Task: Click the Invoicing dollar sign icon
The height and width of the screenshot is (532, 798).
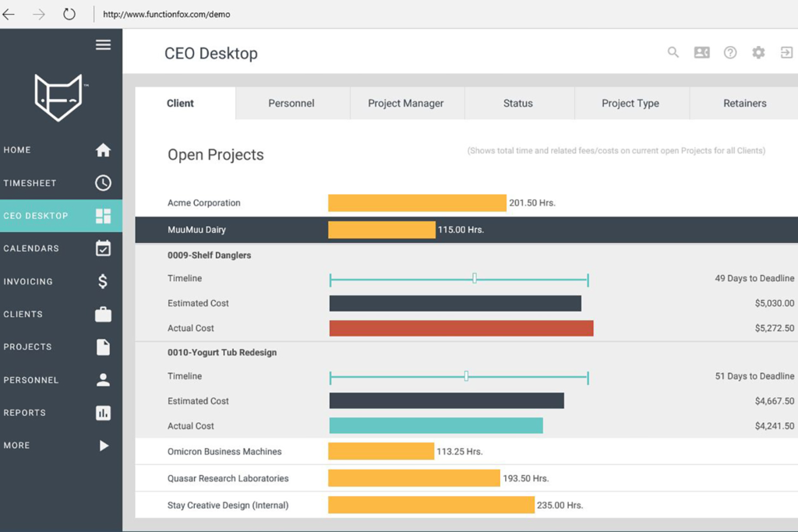Action: pyautogui.click(x=103, y=281)
